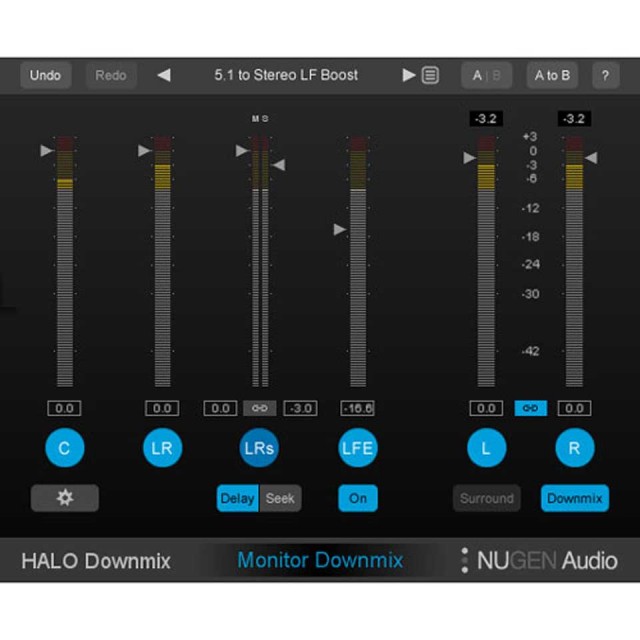Solo the L output channel circle

coord(487,448)
